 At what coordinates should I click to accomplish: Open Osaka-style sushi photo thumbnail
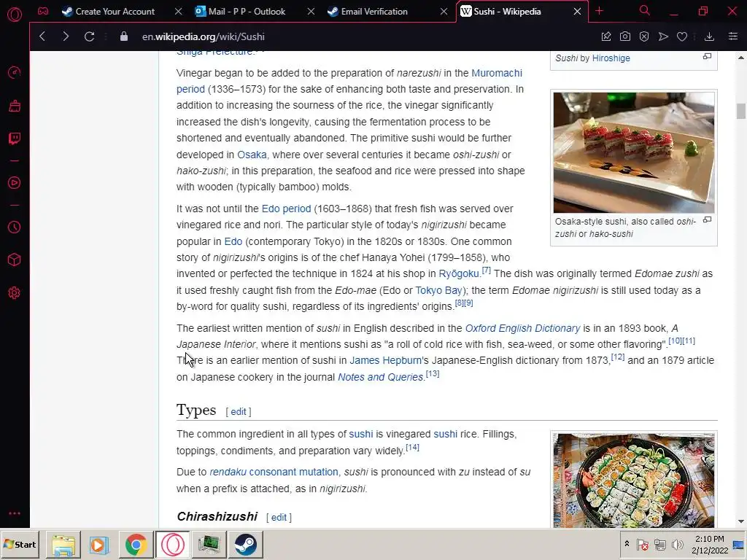coord(634,152)
